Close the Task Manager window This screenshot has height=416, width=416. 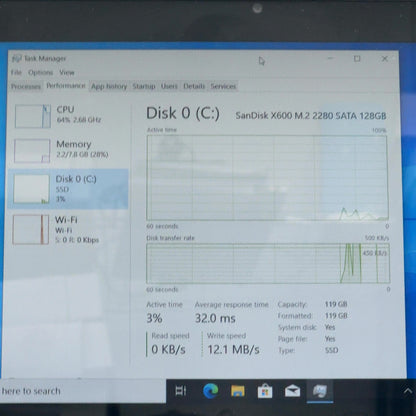point(385,59)
